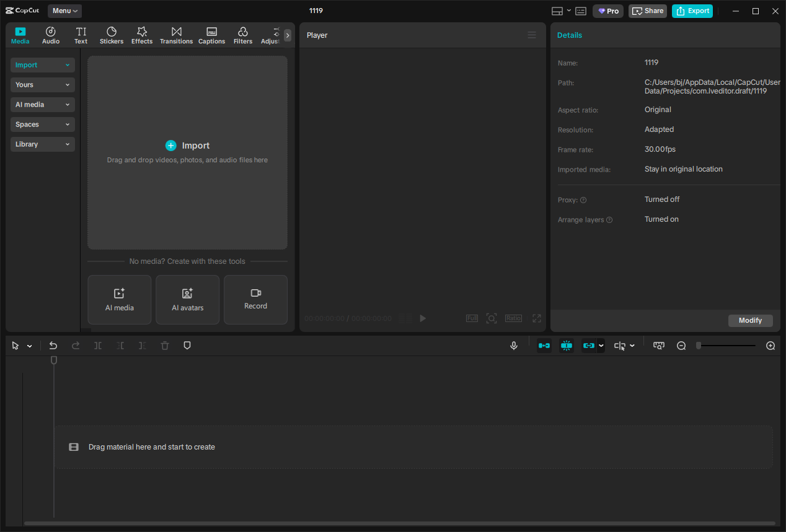Open the Stickers panel
The width and height of the screenshot is (786, 532).
[x=111, y=35]
